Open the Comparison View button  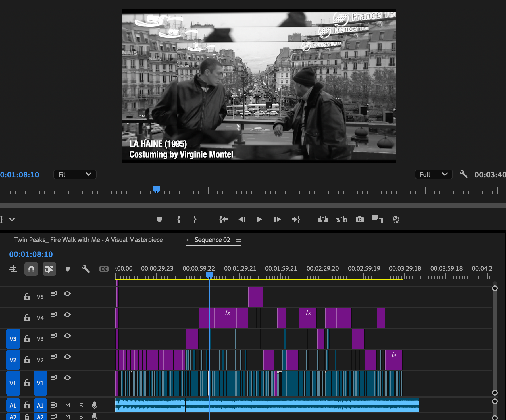[x=378, y=219]
